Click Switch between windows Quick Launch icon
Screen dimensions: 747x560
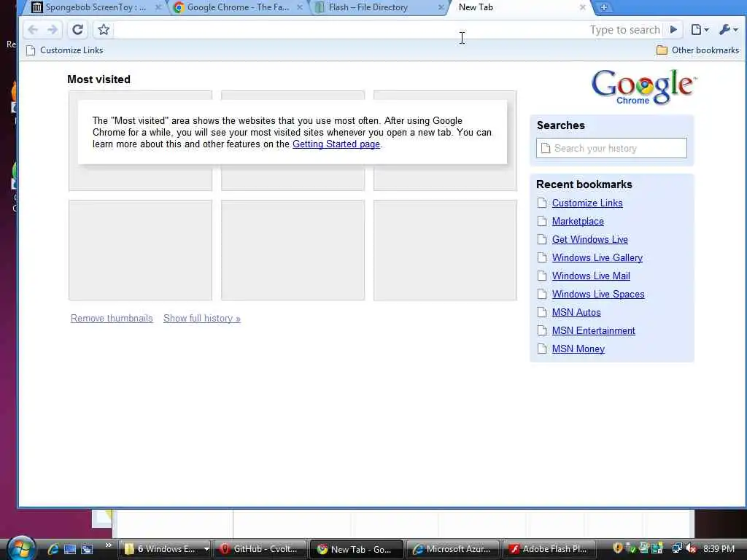(87, 549)
